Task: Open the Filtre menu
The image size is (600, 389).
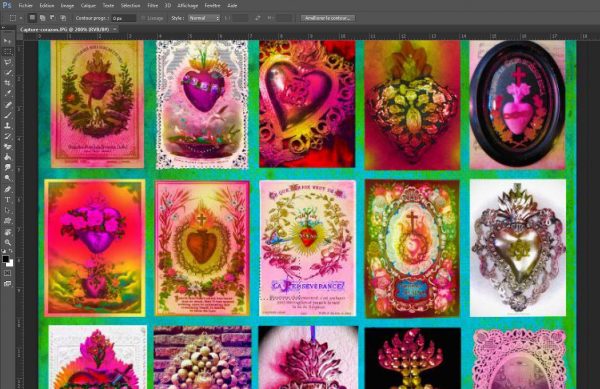Action: click(152, 6)
